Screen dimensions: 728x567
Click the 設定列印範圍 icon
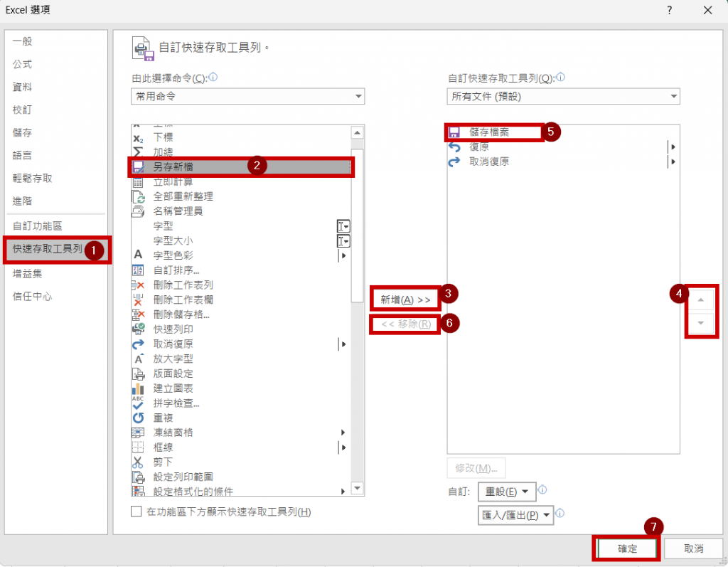(x=138, y=477)
